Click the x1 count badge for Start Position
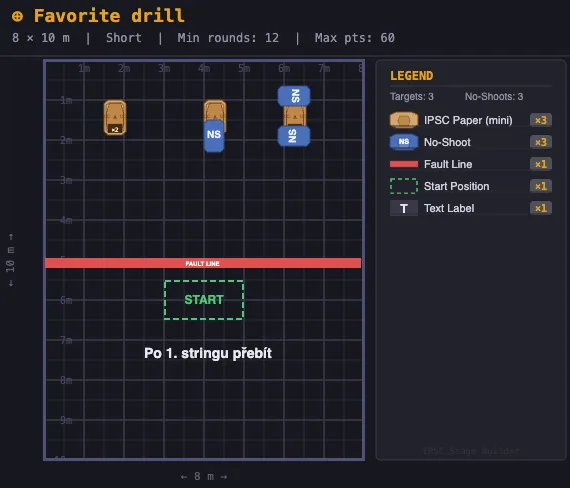This screenshot has width=570, height=488. pos(541,186)
